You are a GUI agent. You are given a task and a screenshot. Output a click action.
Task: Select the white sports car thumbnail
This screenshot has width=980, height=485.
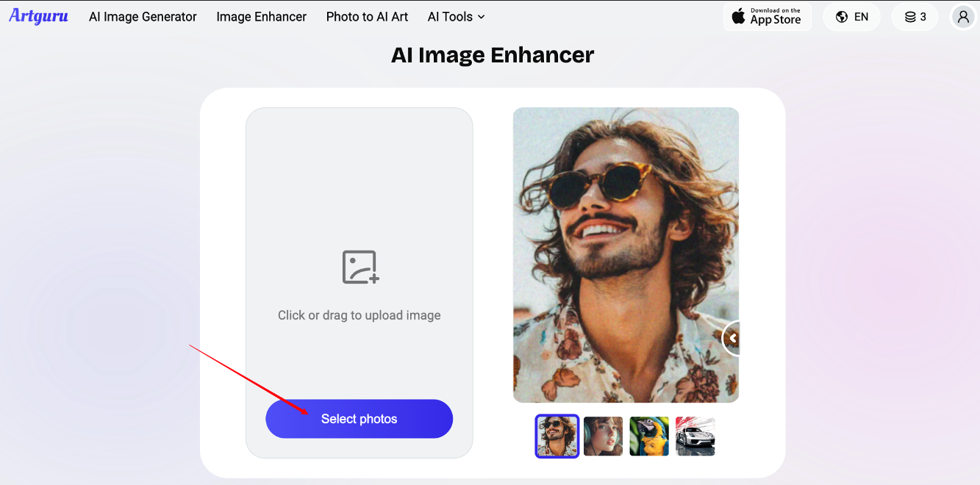click(x=695, y=436)
